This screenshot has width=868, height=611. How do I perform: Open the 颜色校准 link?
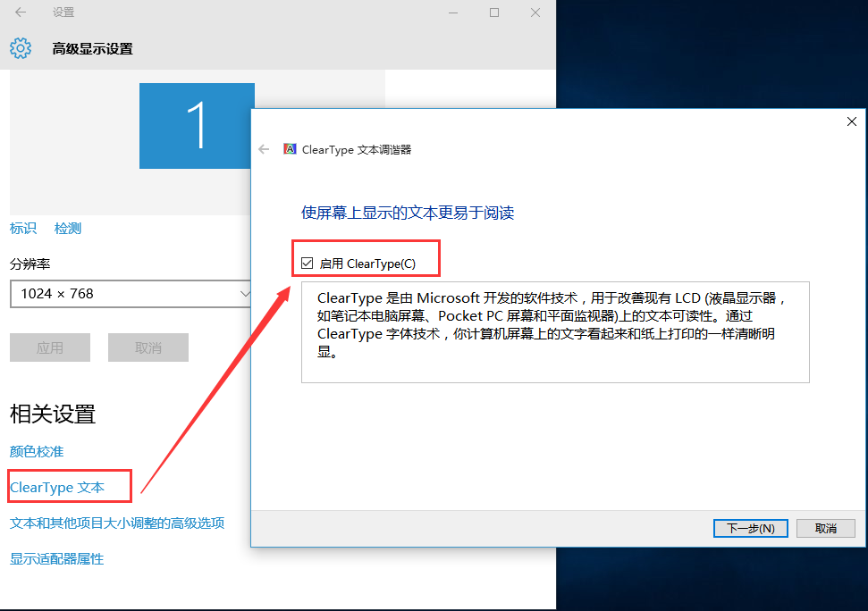click(37, 452)
